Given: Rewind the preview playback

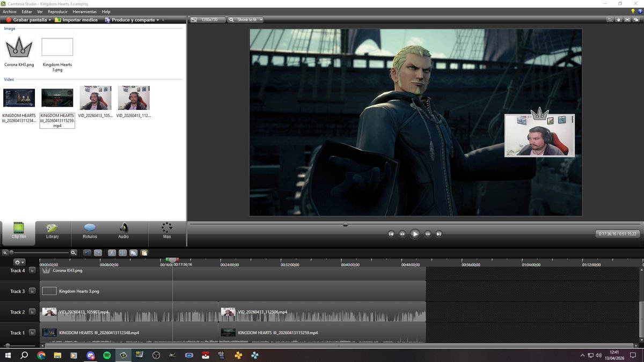Looking at the screenshot, I should click(402, 234).
